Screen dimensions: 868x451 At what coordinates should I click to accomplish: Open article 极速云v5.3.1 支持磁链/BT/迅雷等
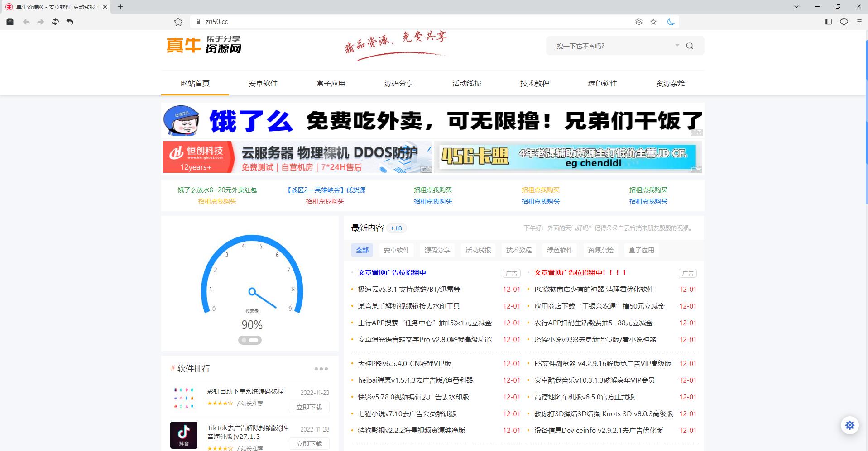click(409, 290)
